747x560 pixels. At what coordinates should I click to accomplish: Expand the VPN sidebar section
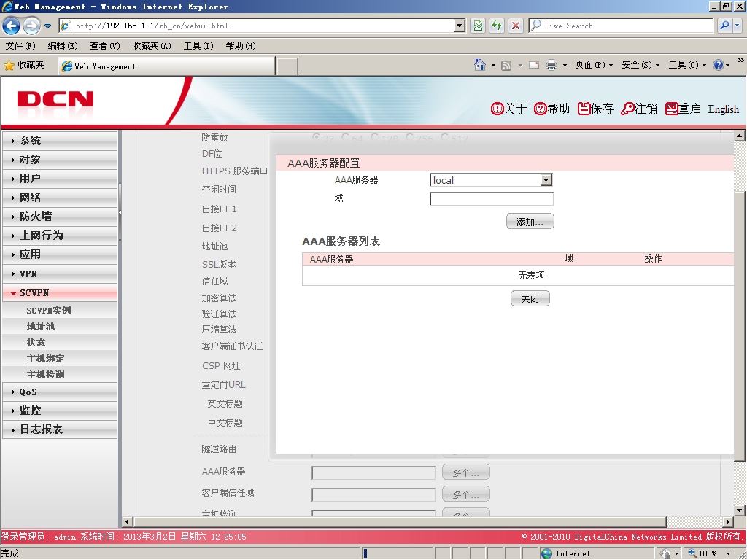60,274
